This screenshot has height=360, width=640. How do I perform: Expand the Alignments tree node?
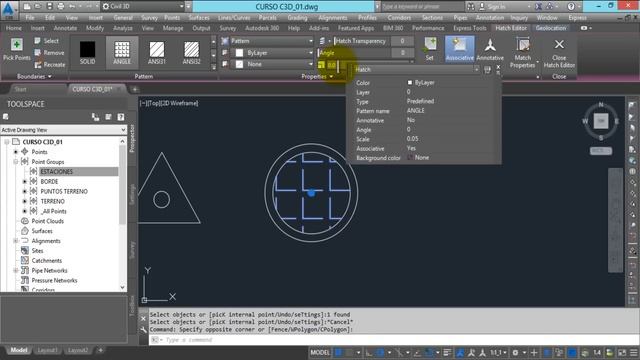[16, 241]
